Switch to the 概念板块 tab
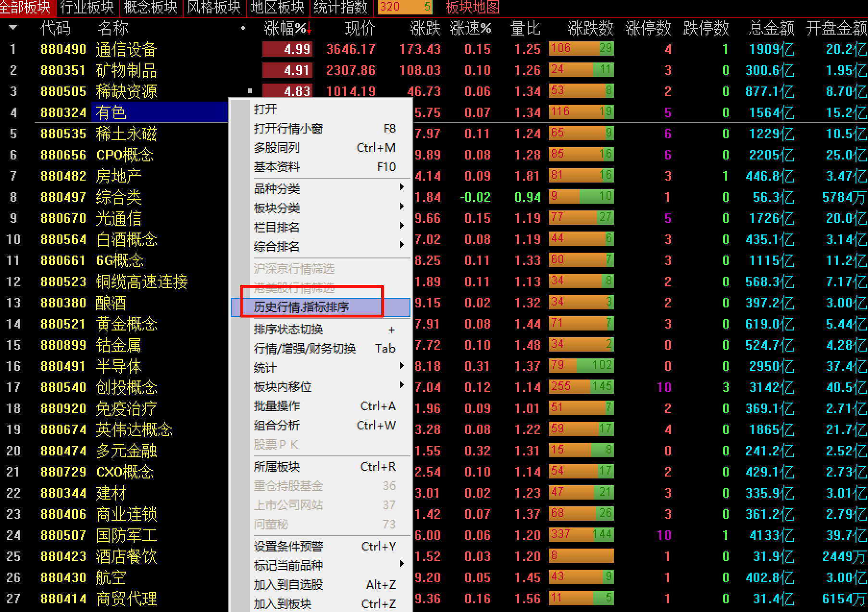 coord(150,7)
